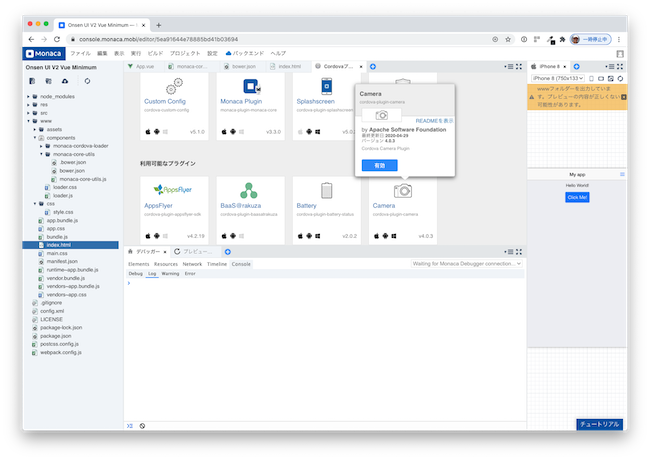Image resolution: width=650 pixels, height=460 pixels.
Task: Collapse the components folder
Action: [x=35, y=138]
